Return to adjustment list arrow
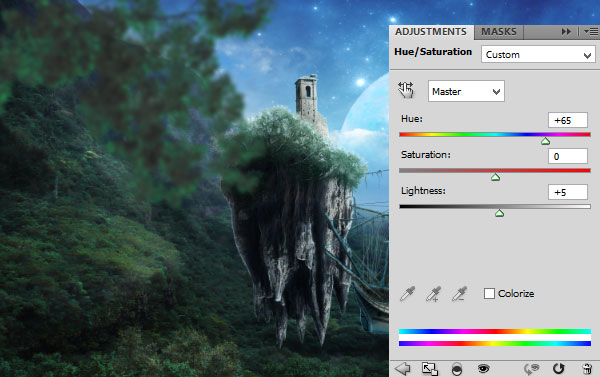Screen dimensions: 600x377 coord(403,369)
